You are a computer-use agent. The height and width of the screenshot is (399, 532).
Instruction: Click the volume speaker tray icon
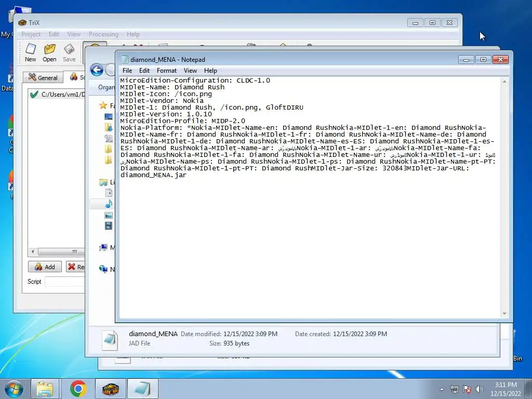pyautogui.click(x=480, y=389)
